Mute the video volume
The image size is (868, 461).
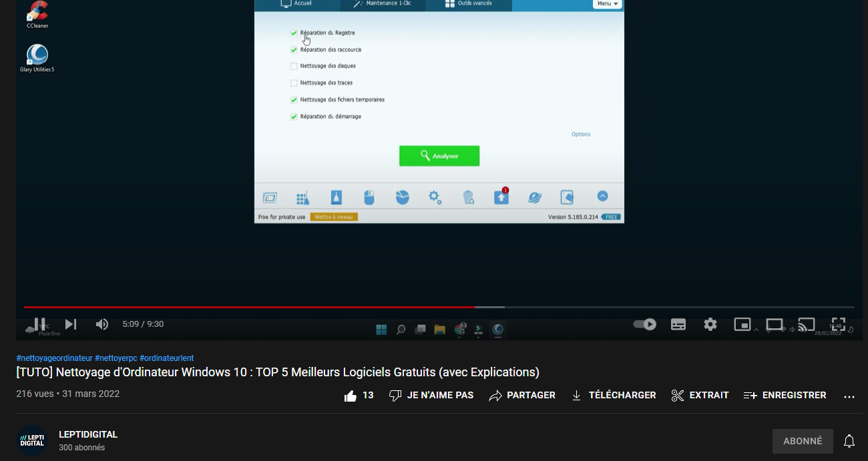101,324
